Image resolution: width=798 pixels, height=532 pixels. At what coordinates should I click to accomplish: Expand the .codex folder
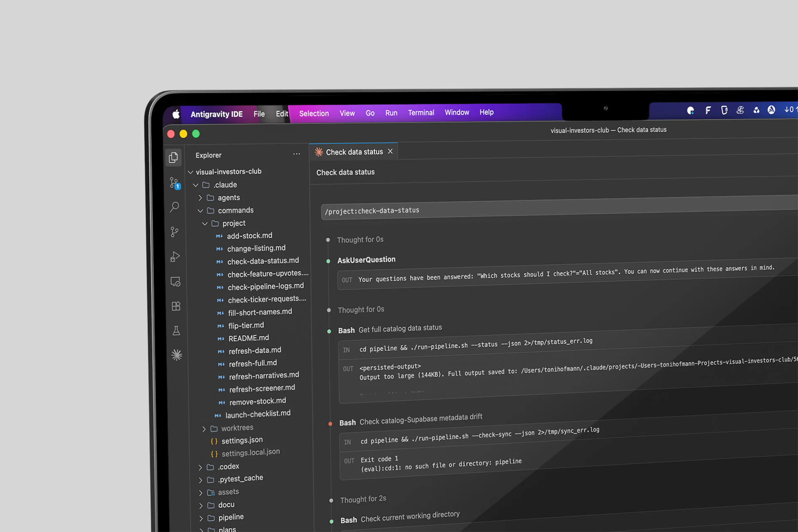coord(200,468)
